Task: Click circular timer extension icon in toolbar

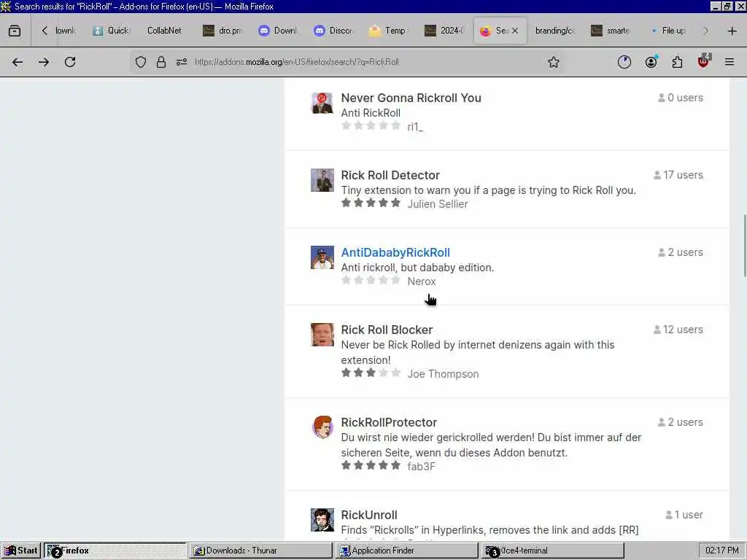Action: point(624,62)
